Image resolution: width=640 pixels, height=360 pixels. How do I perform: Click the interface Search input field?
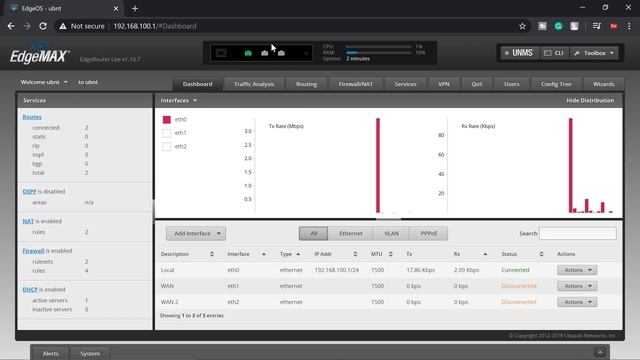point(578,233)
